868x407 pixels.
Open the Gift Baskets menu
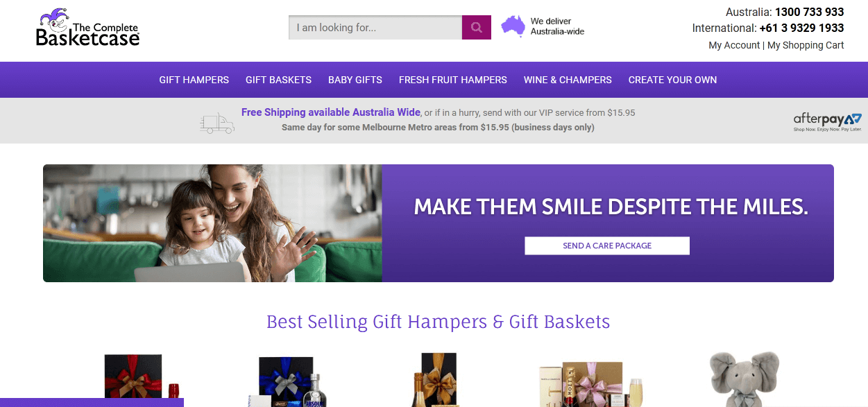click(278, 80)
